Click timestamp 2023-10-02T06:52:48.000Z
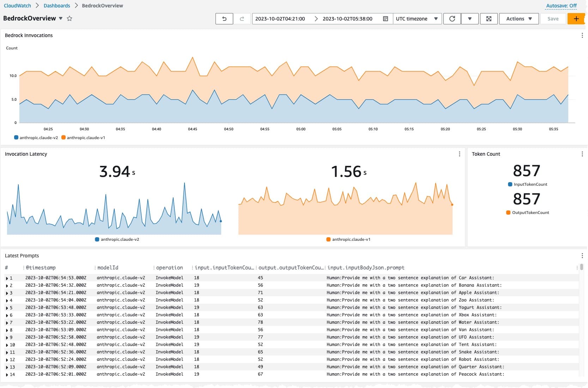Image resolution: width=588 pixels, height=388 pixels. (56, 345)
